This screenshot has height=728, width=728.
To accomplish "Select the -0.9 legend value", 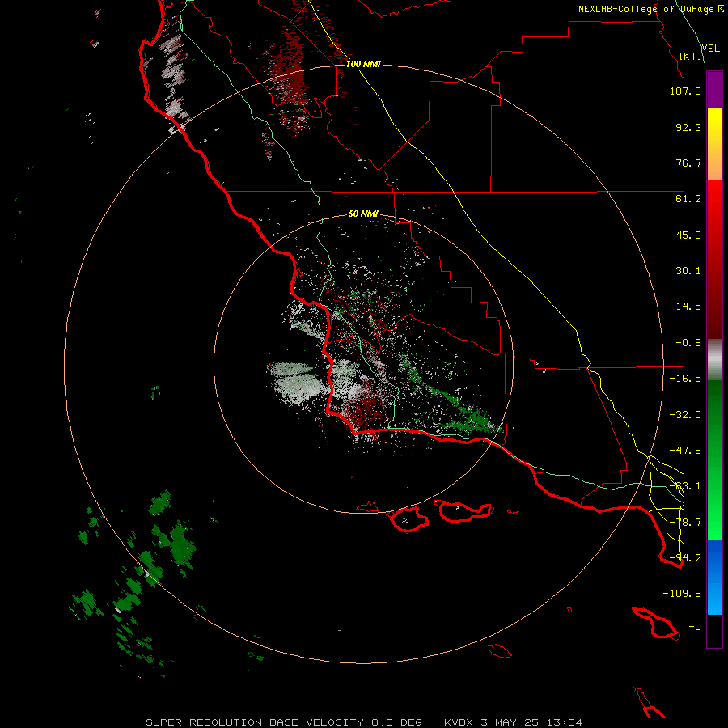I will (x=688, y=343).
